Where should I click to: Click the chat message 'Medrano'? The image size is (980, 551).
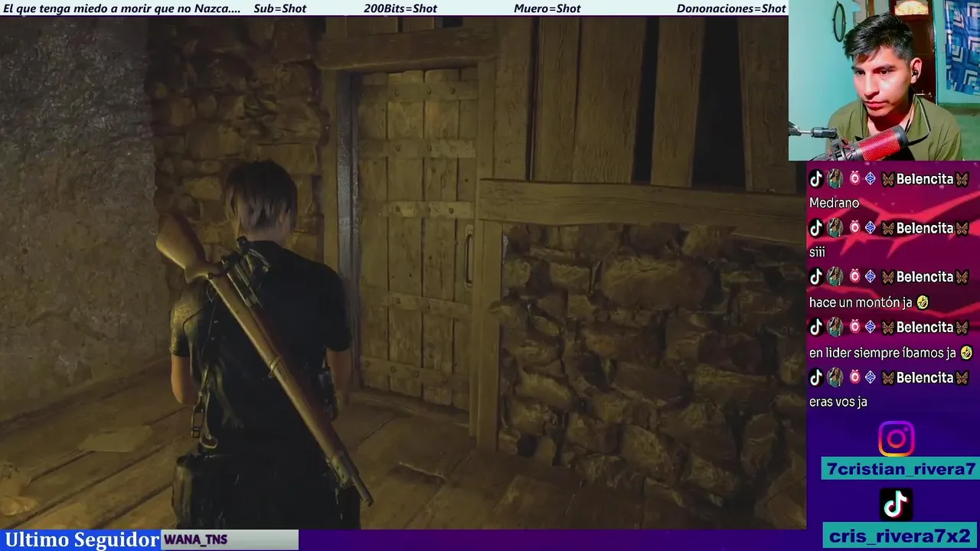(834, 204)
